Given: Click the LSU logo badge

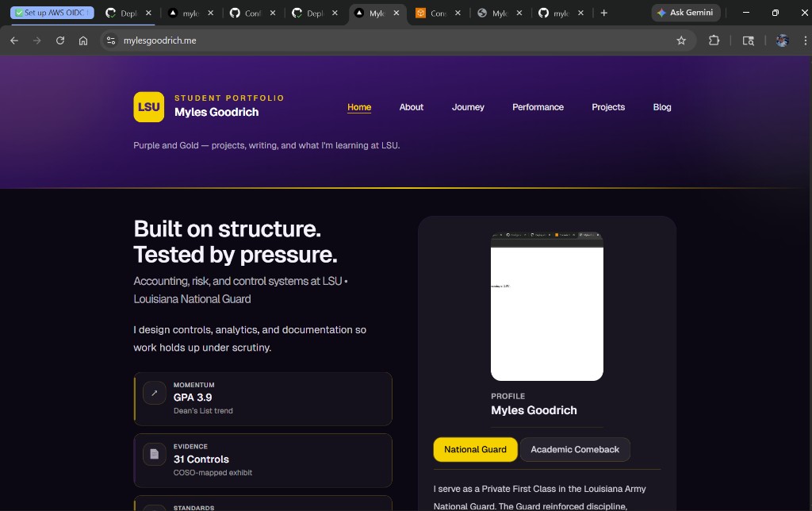Looking at the screenshot, I should pos(148,107).
